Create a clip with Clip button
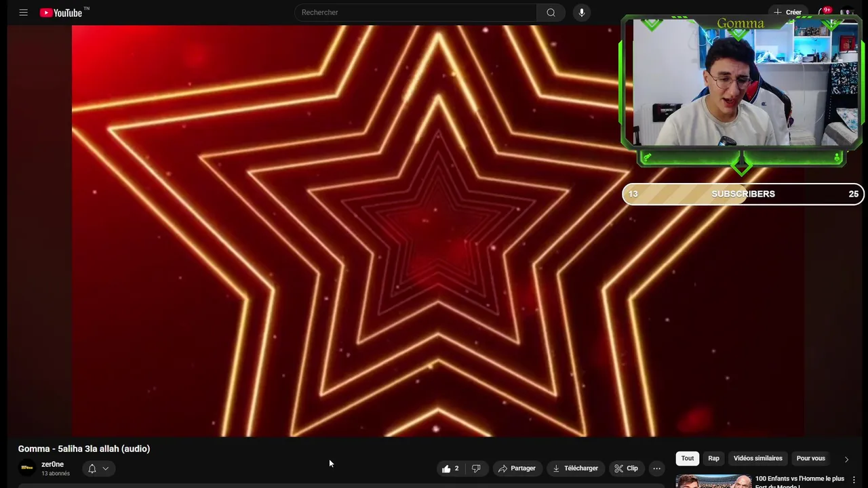Image resolution: width=868 pixels, height=488 pixels. [626, 468]
